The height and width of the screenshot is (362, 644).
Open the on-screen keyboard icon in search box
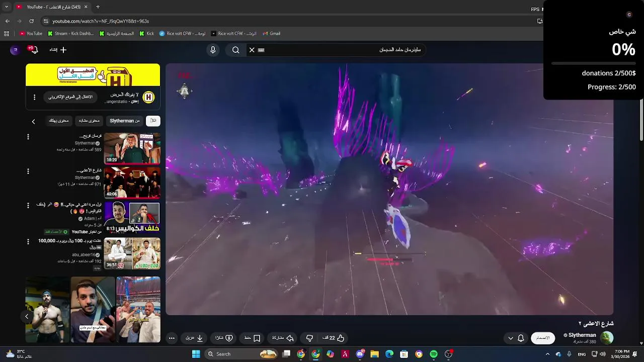tap(261, 50)
